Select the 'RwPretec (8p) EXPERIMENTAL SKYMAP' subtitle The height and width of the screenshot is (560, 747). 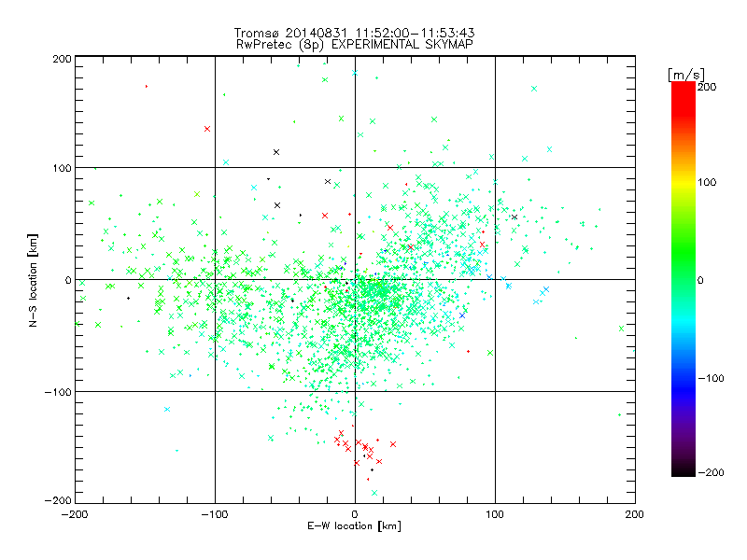point(355,45)
